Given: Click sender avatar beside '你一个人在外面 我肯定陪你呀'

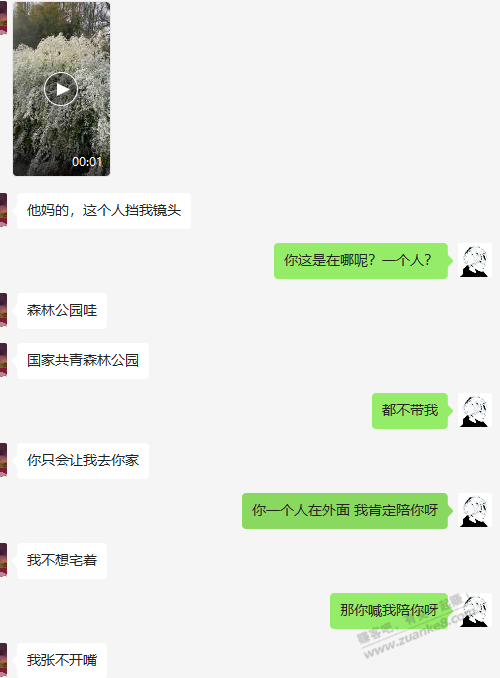Looking at the screenshot, I should 475,510.
